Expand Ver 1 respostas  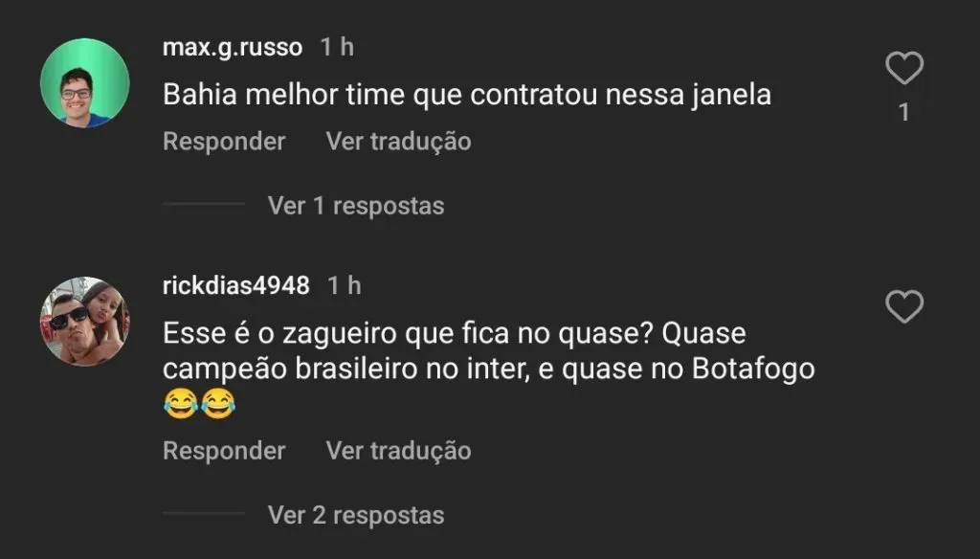[x=356, y=206]
